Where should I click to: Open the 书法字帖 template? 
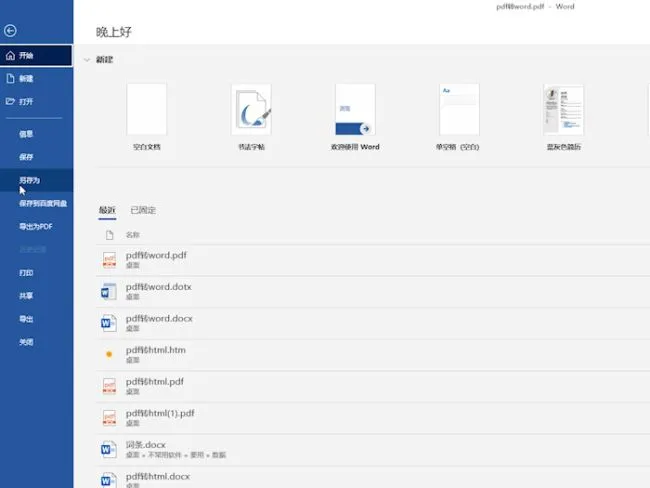(251, 117)
